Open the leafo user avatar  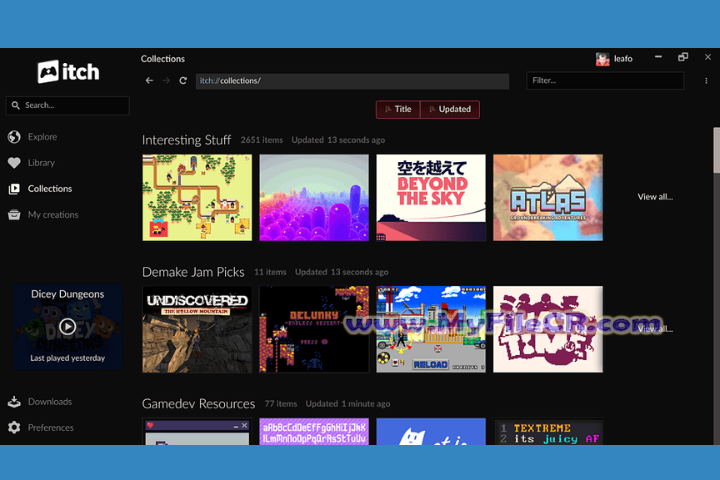point(602,59)
